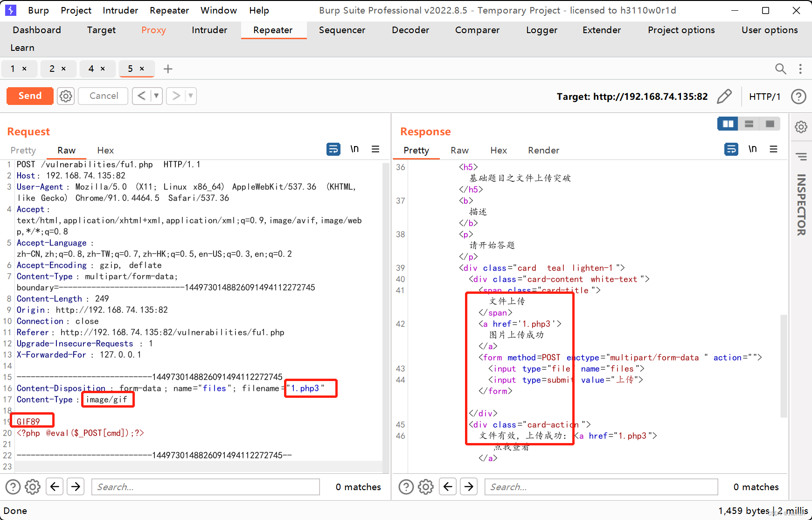Open response panel hamburger menu

coord(773,149)
